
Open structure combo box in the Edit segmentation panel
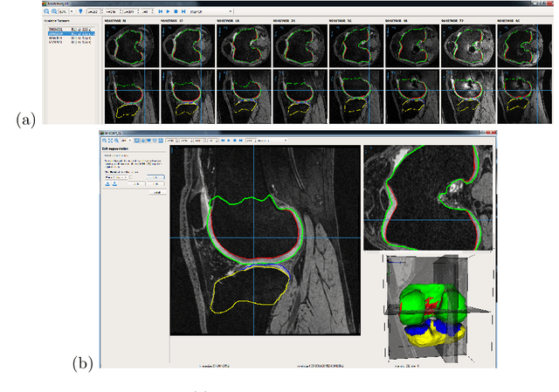click(x=116, y=177)
